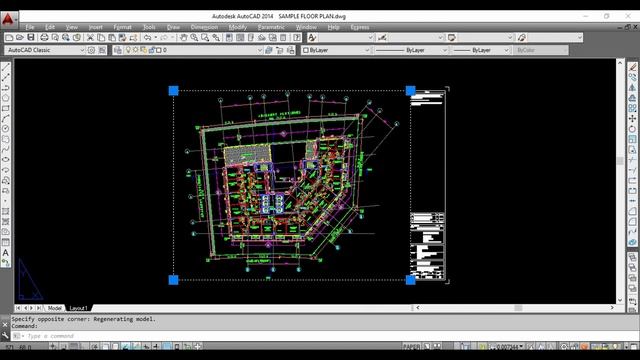The height and width of the screenshot is (360, 640).
Task: Toggle the PAPER space status button
Action: 411,347
